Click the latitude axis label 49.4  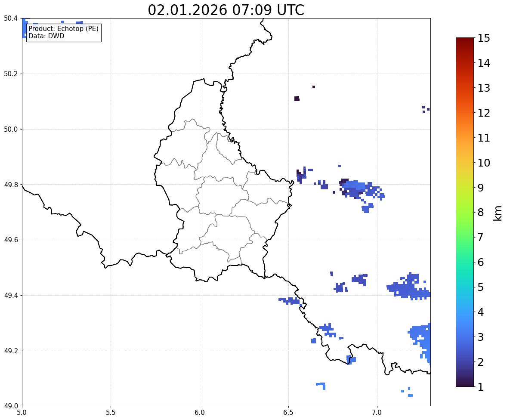coord(11,296)
